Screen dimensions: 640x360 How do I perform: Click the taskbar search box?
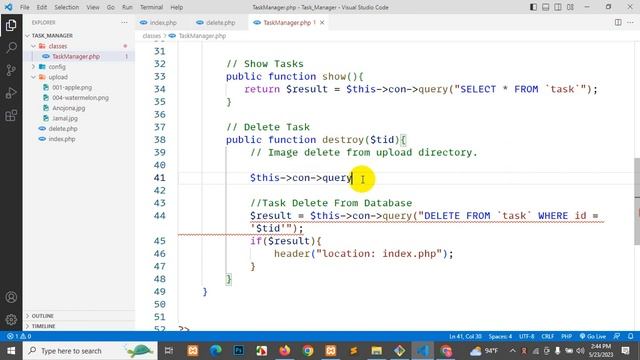point(90,351)
